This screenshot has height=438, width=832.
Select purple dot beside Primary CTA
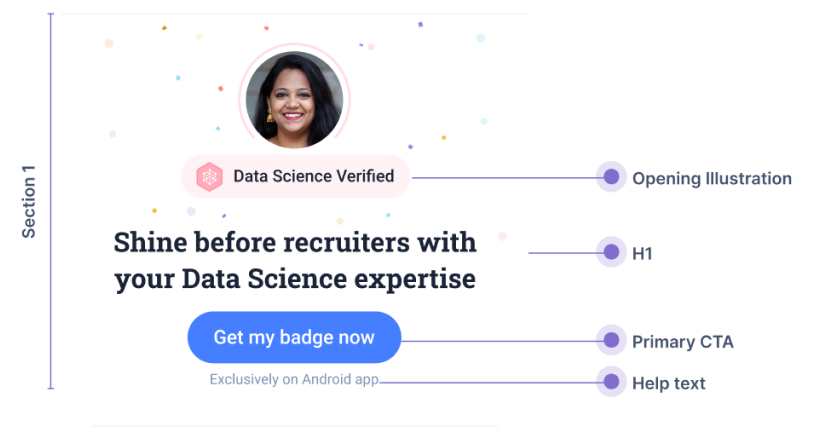tap(611, 340)
